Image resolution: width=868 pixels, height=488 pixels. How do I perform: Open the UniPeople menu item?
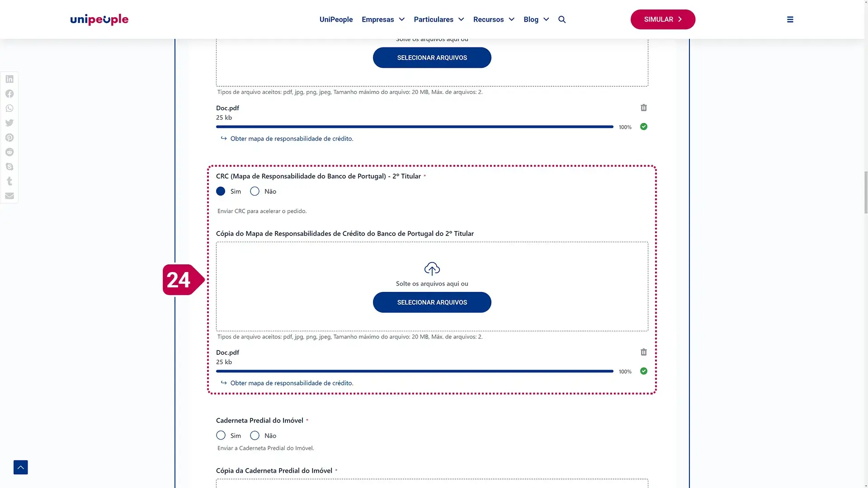(x=336, y=19)
